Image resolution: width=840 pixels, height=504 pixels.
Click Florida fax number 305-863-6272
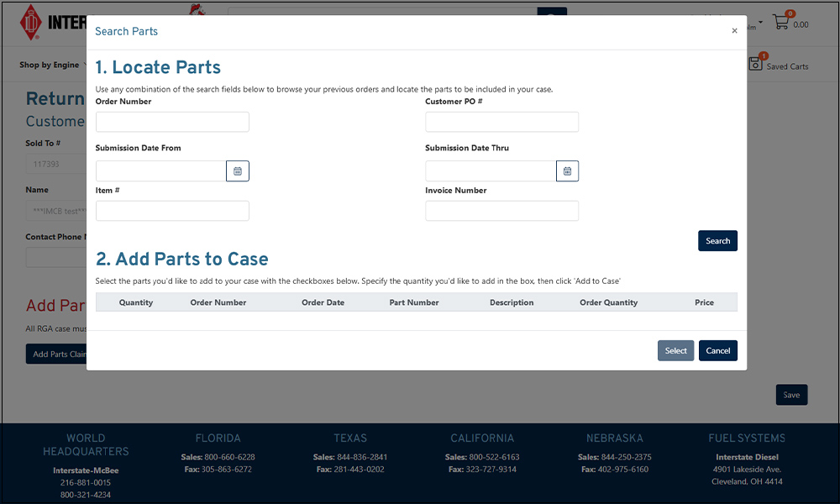click(227, 470)
